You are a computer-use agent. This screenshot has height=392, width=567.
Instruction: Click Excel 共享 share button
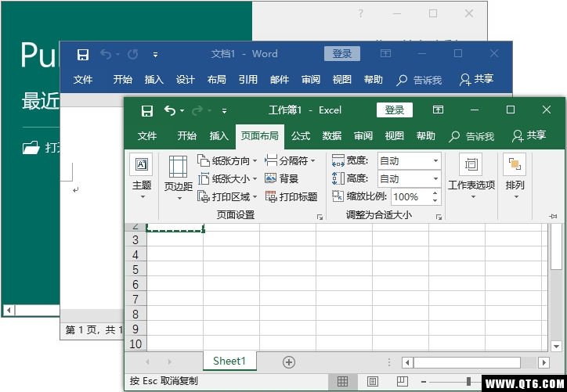(529, 135)
